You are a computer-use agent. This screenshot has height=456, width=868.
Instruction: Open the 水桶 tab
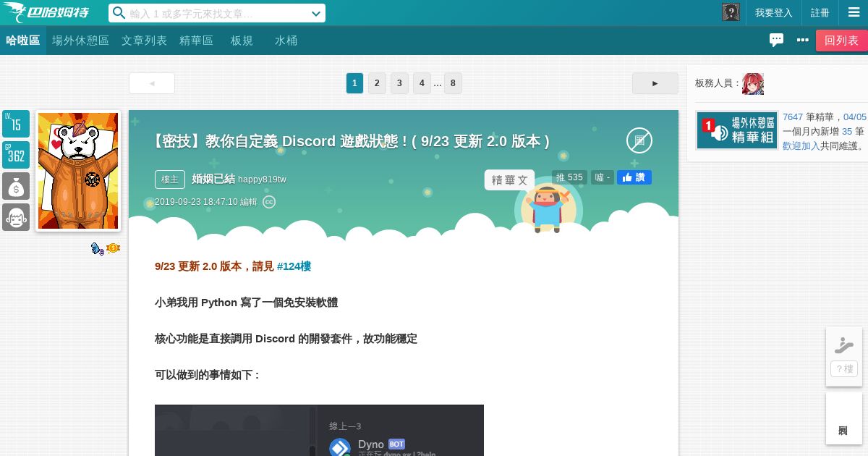click(286, 41)
